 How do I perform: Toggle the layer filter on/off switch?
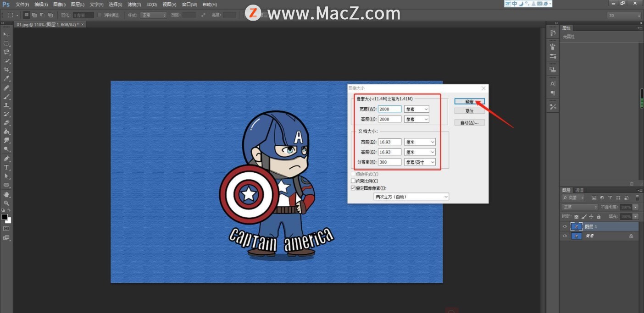(637, 198)
